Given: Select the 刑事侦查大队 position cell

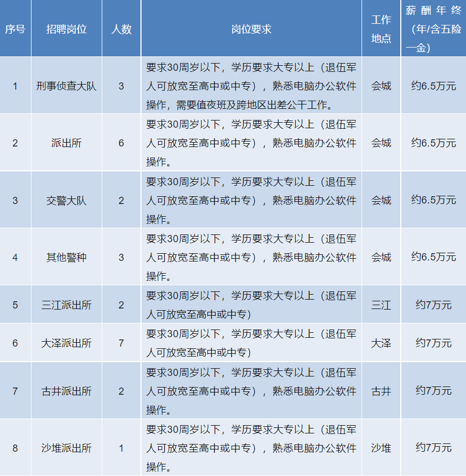Looking at the screenshot, I should pyautogui.click(x=66, y=86).
